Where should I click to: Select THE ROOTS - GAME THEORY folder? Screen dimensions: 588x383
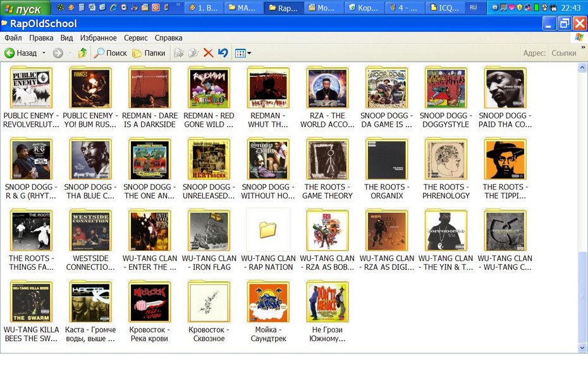(328, 168)
